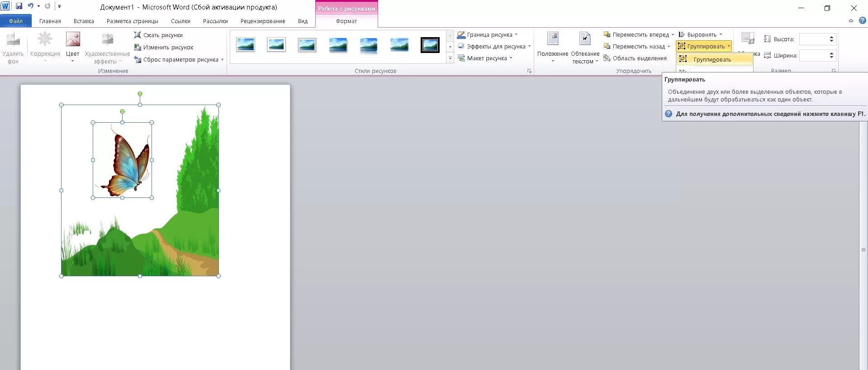This screenshot has height=370, width=868.
Task: Click the Undo arrow in quick access toolbar
Action: coord(31,6)
